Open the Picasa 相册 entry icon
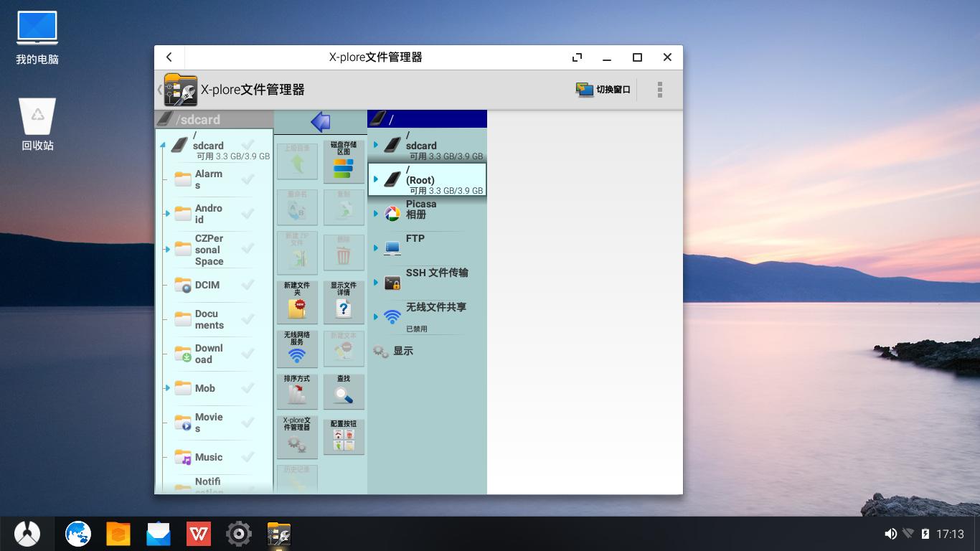The width and height of the screenshot is (980, 551). (x=392, y=213)
